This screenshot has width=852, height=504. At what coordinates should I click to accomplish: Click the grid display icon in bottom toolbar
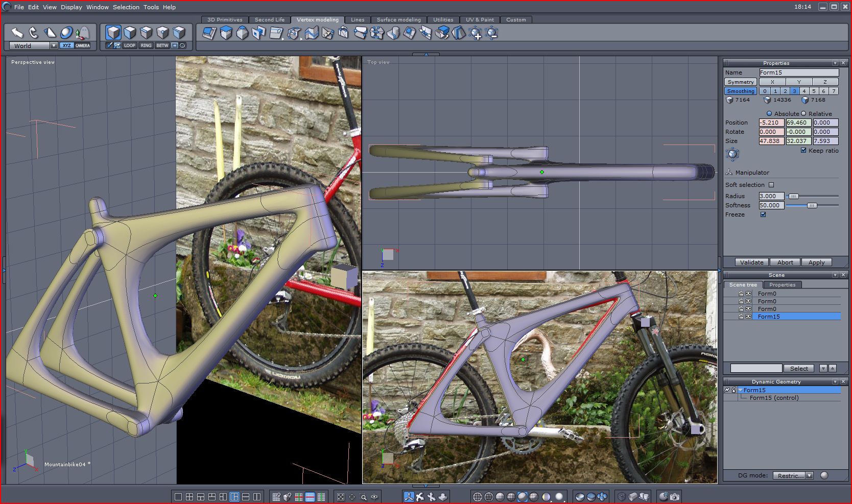coord(276,497)
